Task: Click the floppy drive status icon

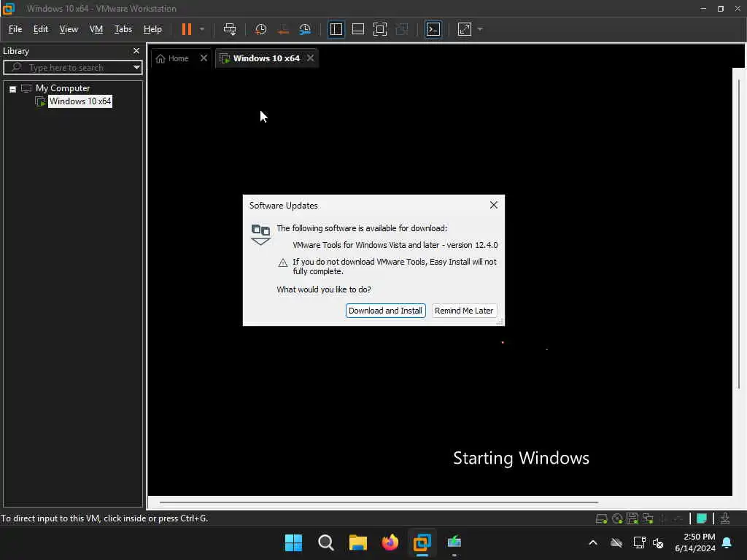Action: [632, 519]
